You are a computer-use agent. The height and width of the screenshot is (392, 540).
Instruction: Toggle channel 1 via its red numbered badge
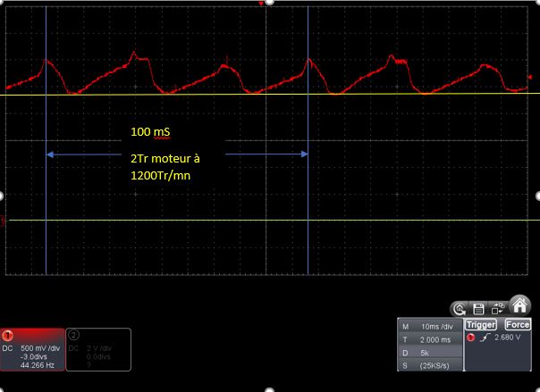(7, 335)
